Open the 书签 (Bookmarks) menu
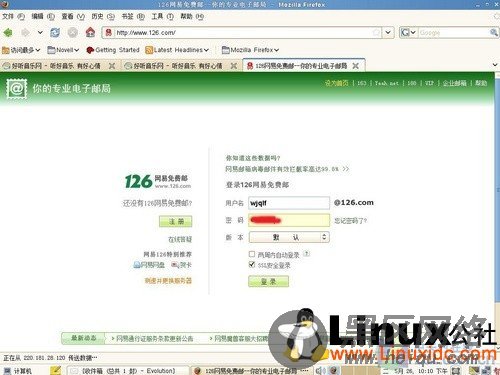Image resolution: width=500 pixels, height=375 pixels. [x=133, y=16]
